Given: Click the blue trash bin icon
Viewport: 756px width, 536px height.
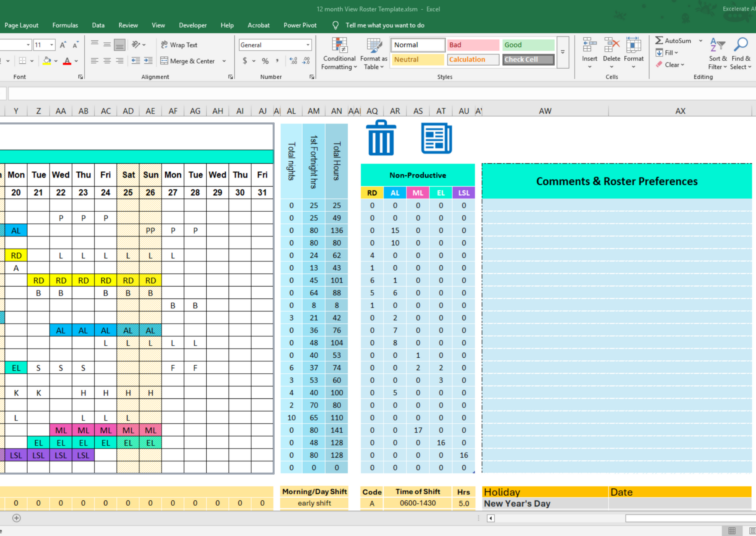Looking at the screenshot, I should 381,138.
